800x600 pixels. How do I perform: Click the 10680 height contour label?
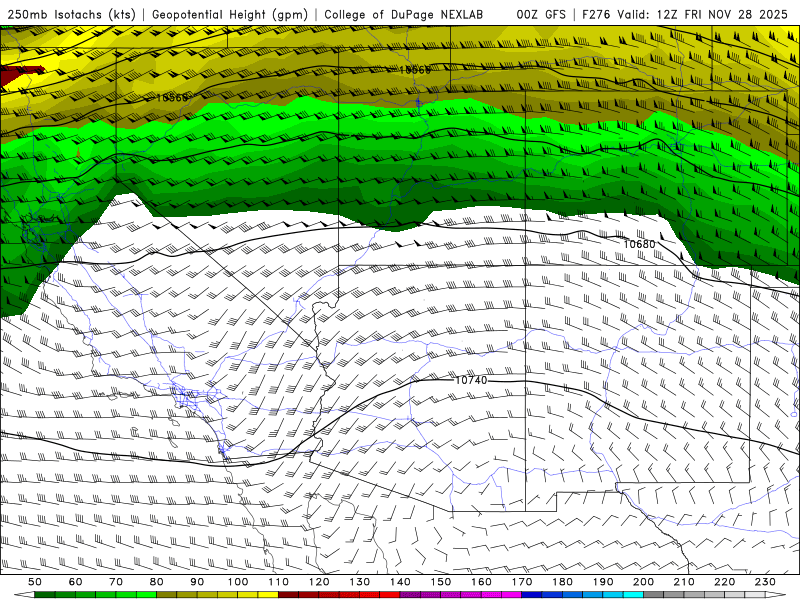639,244
